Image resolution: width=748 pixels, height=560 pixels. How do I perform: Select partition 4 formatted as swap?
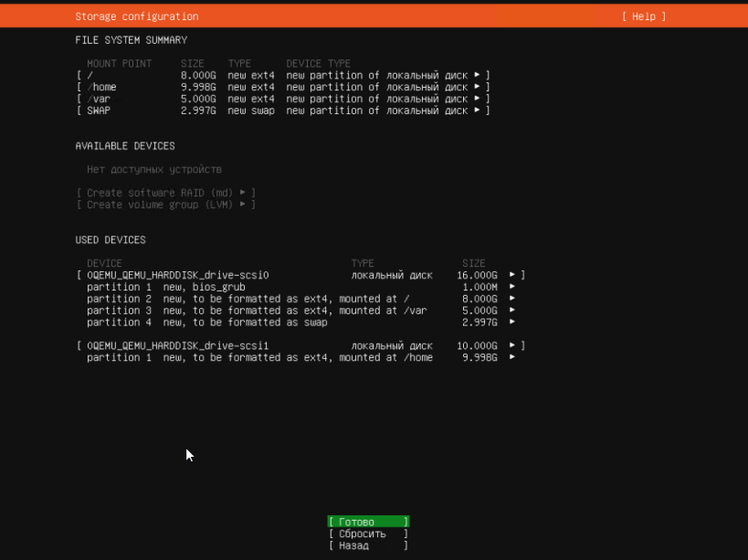[x=274, y=322]
